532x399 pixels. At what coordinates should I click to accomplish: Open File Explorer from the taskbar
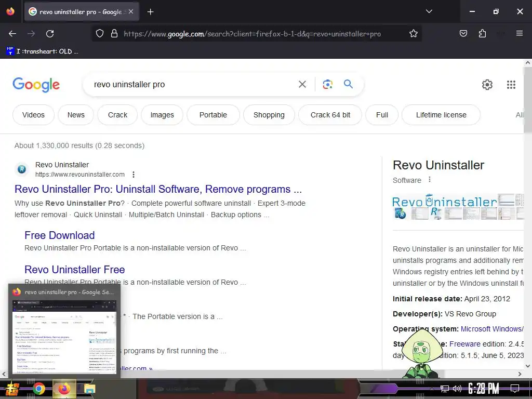[89, 389]
